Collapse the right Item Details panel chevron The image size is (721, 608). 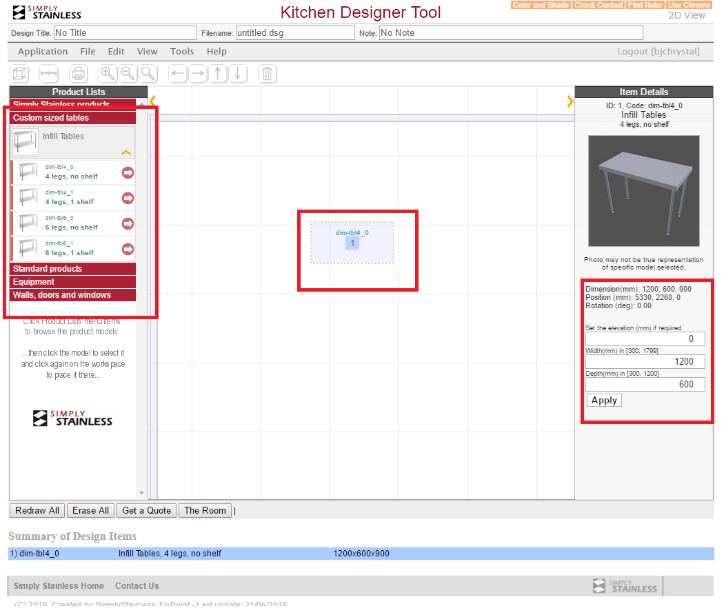click(570, 101)
